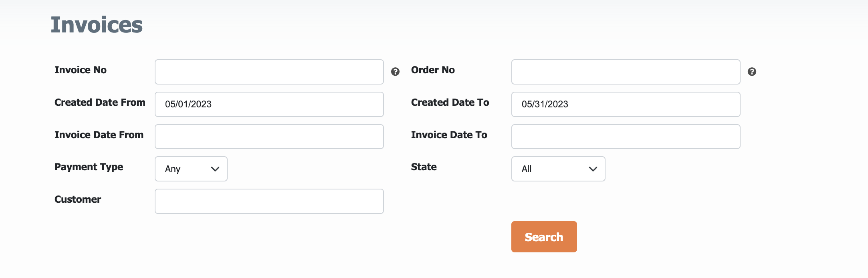This screenshot has width=868, height=278.
Task: Click help icon next to Order No
Action: [752, 72]
